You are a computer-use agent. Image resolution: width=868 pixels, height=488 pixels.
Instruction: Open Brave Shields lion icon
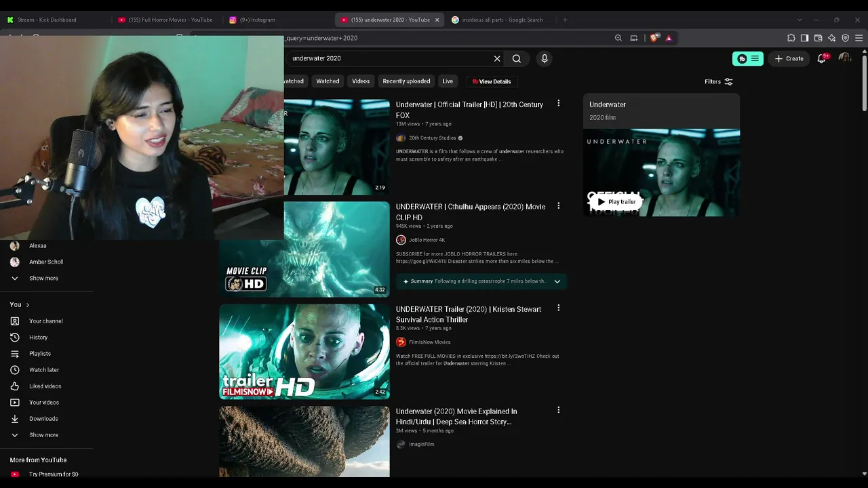[x=654, y=38]
